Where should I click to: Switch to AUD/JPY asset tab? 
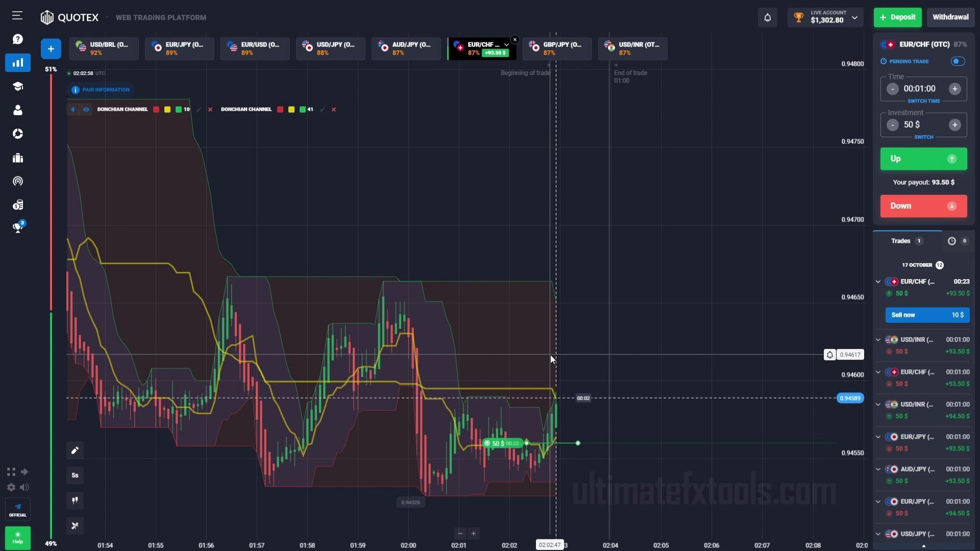[406, 48]
